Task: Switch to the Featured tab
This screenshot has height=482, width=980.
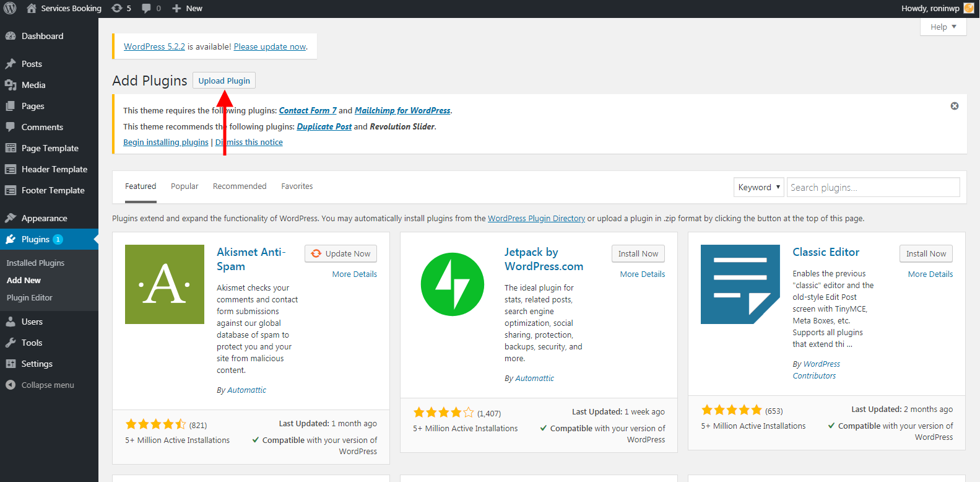Action: (x=141, y=186)
